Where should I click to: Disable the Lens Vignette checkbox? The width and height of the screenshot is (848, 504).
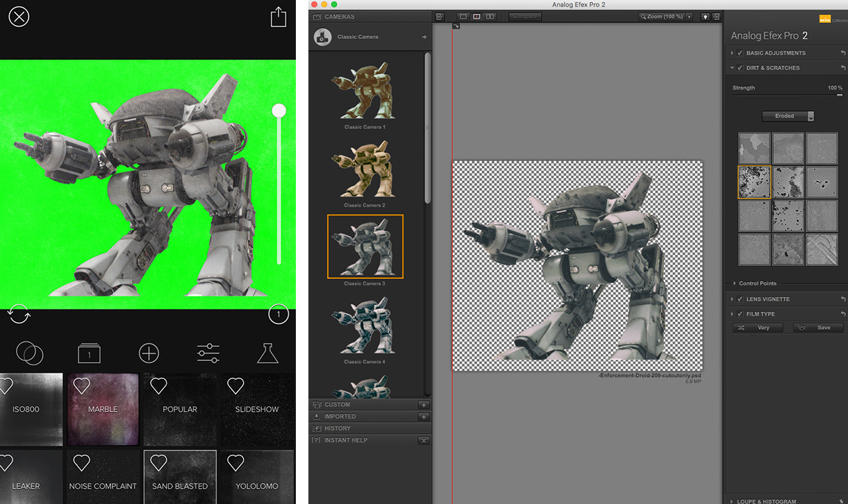click(740, 299)
